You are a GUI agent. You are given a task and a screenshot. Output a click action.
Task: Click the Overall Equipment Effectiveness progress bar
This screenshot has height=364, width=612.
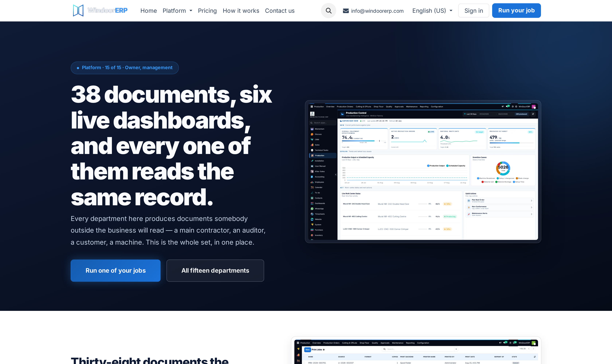pos(364,141)
